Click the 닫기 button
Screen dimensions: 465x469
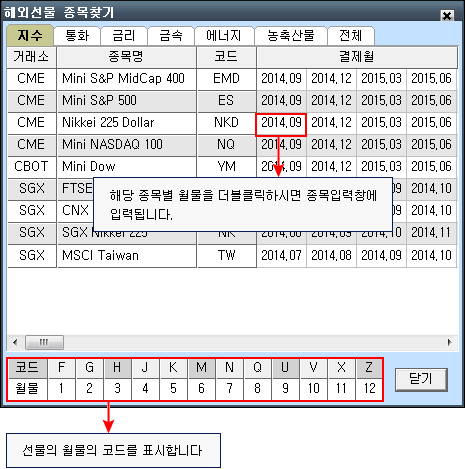coord(421,379)
